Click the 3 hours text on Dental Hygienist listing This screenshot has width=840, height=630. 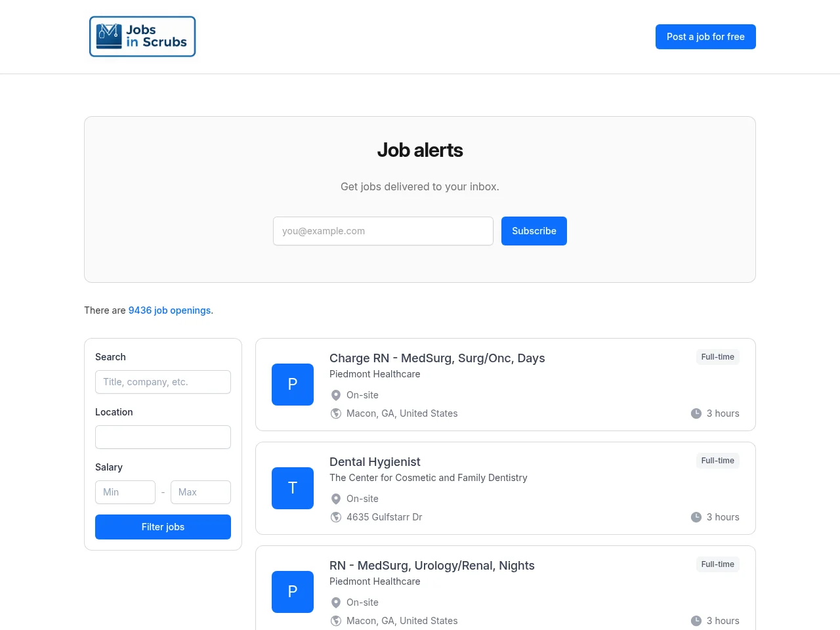(x=723, y=517)
